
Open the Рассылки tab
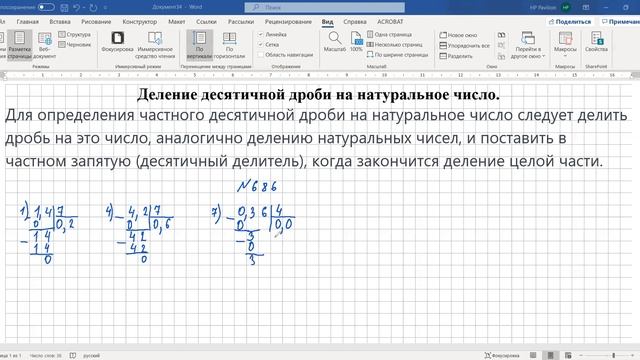(x=241, y=22)
